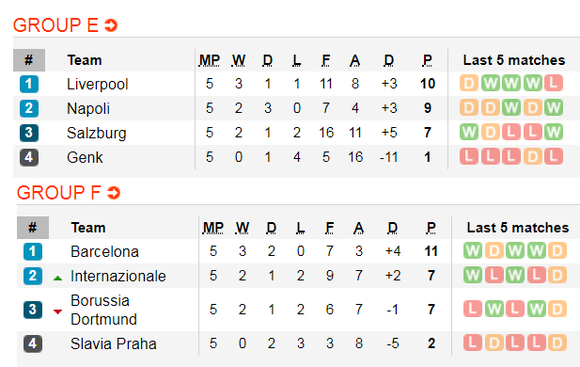Click Salzburg's first W result badge

click(469, 132)
